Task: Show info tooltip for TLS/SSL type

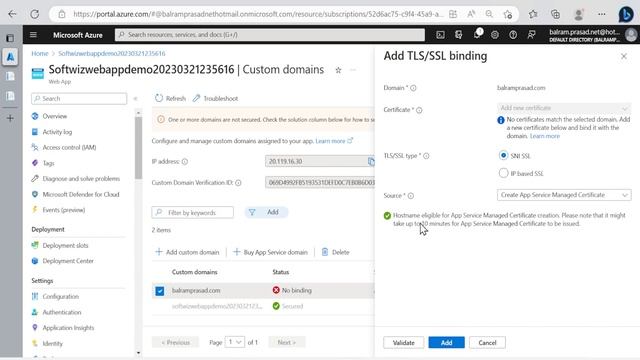Action: point(426,156)
